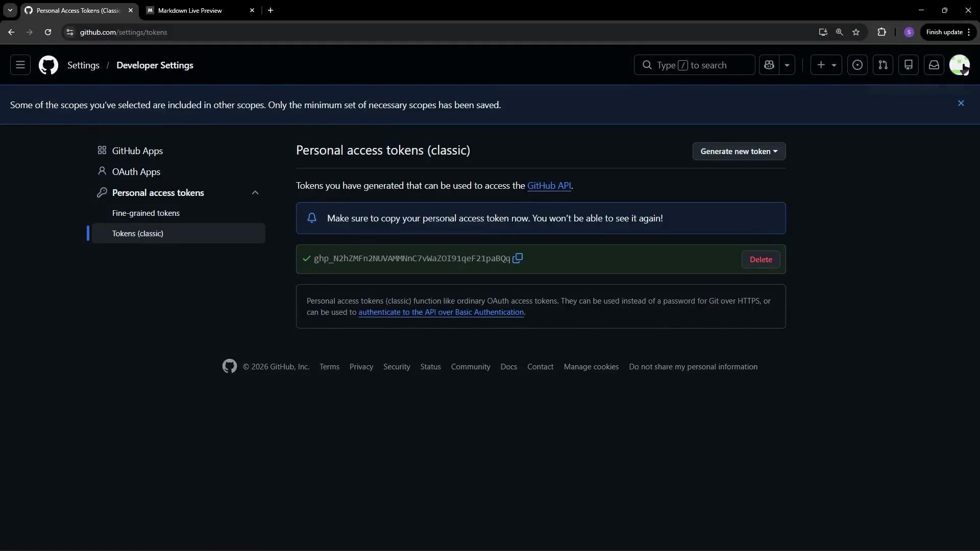Open the Notifications inbox icon
980x551 pixels.
tap(934, 65)
